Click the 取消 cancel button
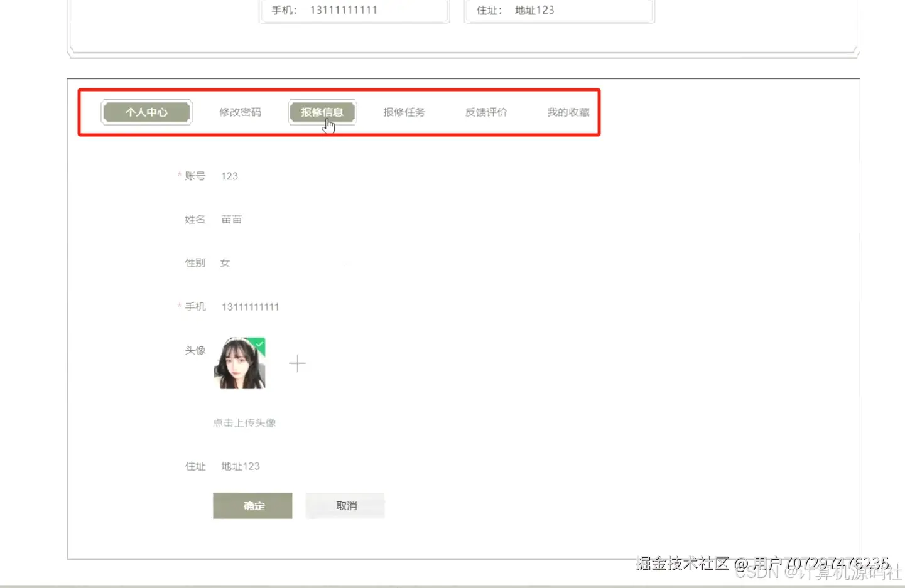 [x=344, y=505]
